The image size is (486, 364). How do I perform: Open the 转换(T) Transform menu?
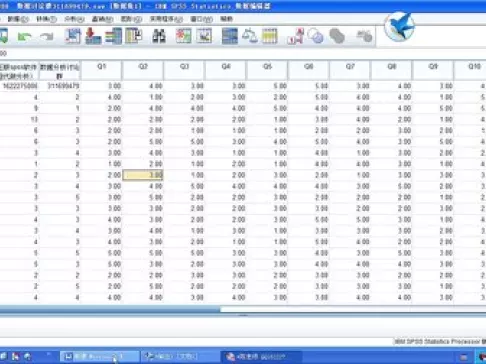tap(46, 19)
